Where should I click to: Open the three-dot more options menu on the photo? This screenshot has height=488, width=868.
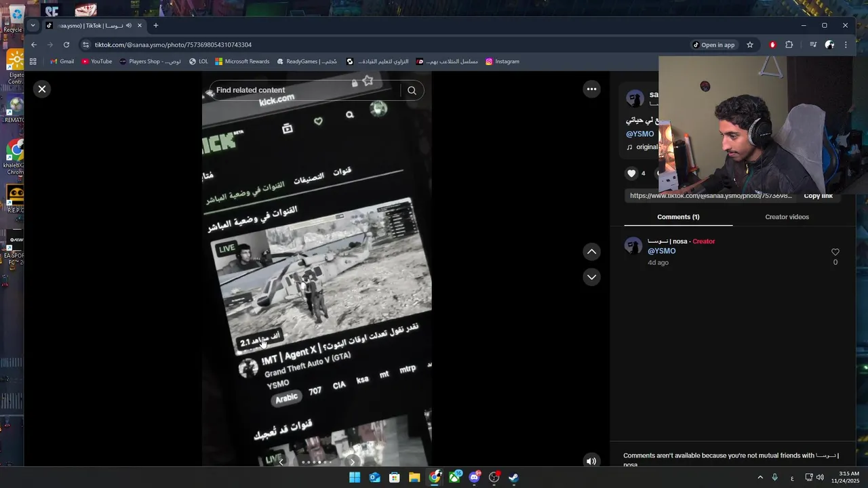(x=591, y=89)
